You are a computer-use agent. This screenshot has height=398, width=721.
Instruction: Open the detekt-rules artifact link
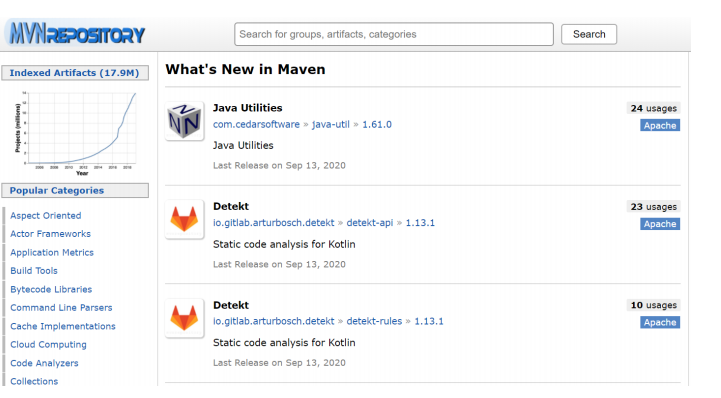[374, 321]
